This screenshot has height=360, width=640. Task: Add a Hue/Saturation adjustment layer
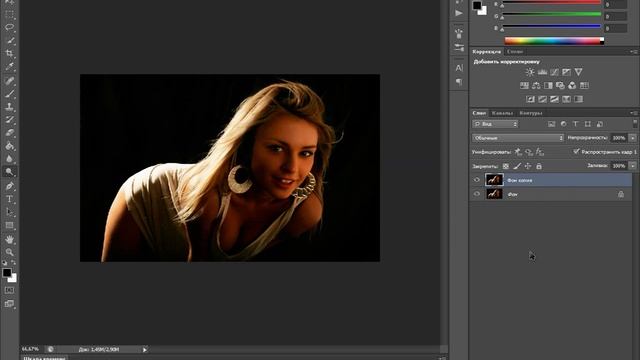tap(524, 85)
